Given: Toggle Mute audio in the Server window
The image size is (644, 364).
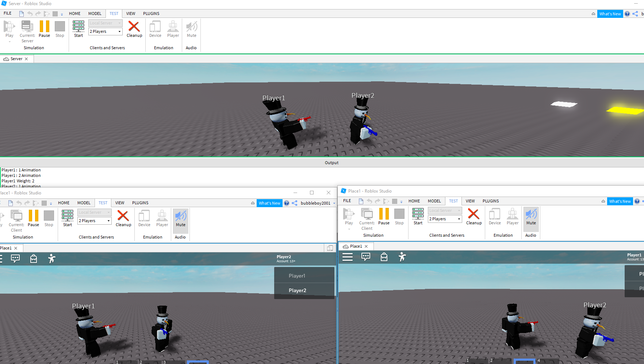Looking at the screenshot, I should point(192,29).
